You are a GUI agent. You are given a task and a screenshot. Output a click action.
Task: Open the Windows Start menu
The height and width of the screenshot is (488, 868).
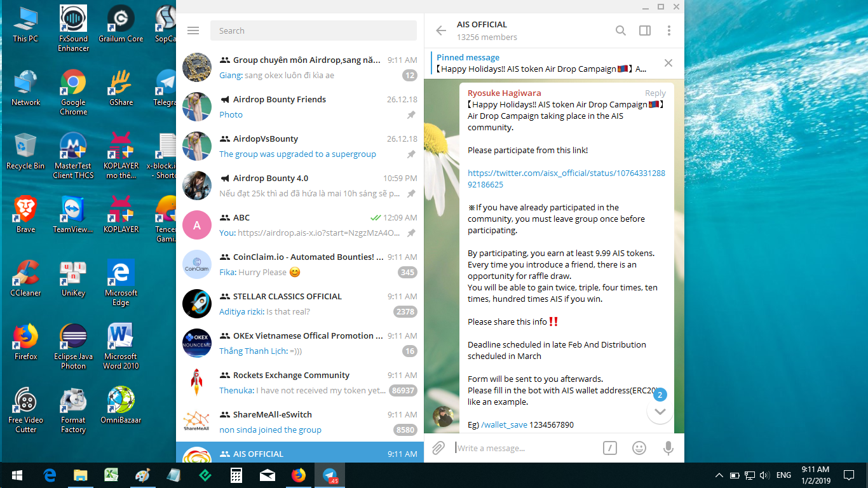point(17,475)
